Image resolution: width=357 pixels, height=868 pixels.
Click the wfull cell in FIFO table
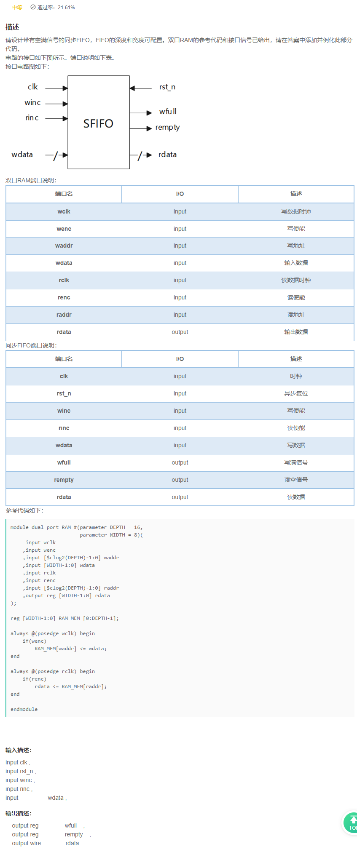point(64,462)
